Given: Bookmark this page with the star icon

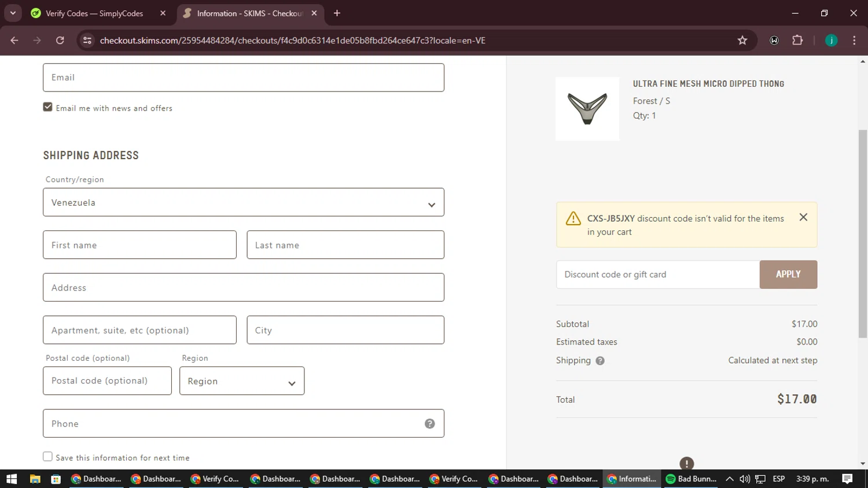Looking at the screenshot, I should [742, 41].
